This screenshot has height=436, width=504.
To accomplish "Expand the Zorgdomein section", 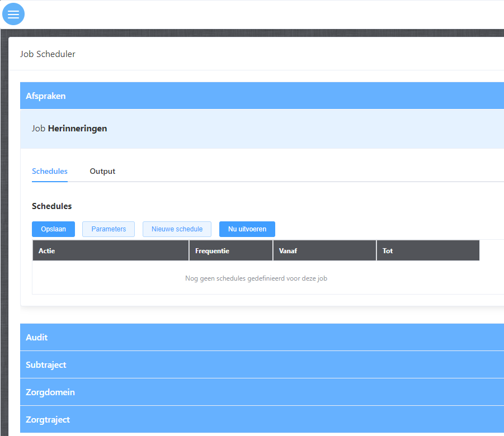I will [50, 392].
